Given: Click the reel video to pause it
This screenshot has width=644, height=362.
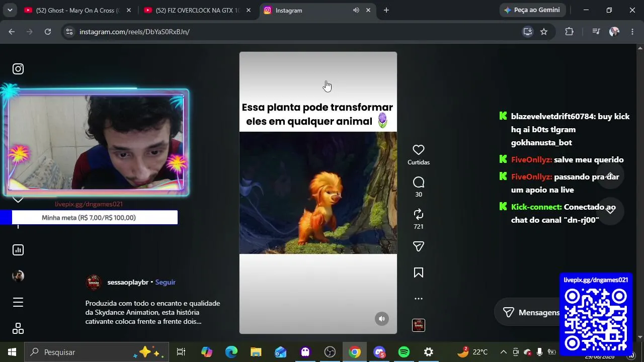Looking at the screenshot, I should (x=318, y=193).
